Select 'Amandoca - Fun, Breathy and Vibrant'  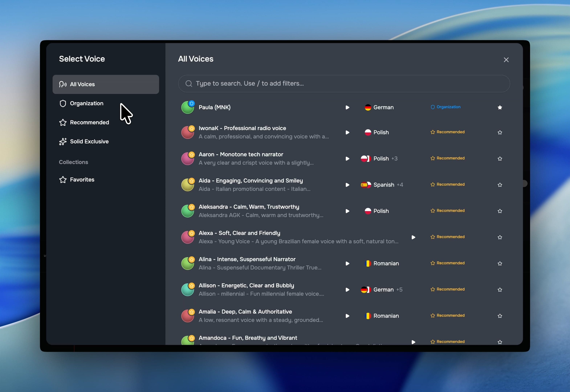pos(248,338)
